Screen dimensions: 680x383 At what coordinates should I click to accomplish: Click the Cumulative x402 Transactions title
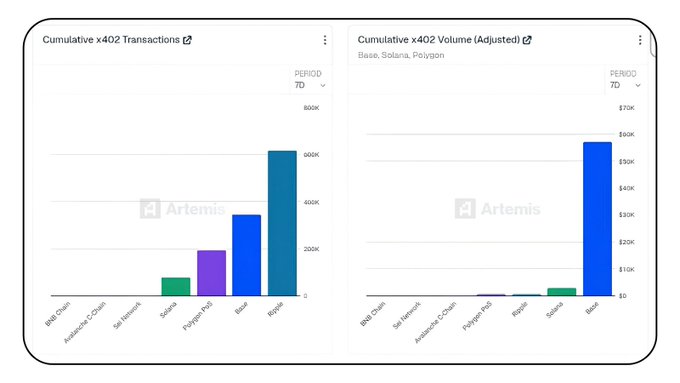tap(111, 39)
